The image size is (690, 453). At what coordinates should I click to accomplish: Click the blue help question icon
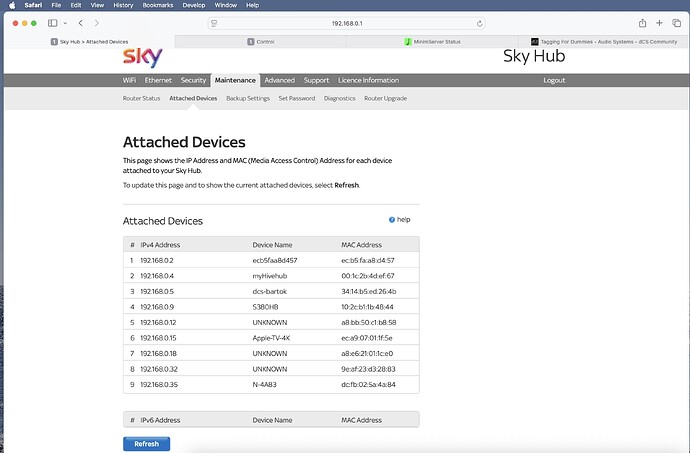click(x=392, y=220)
